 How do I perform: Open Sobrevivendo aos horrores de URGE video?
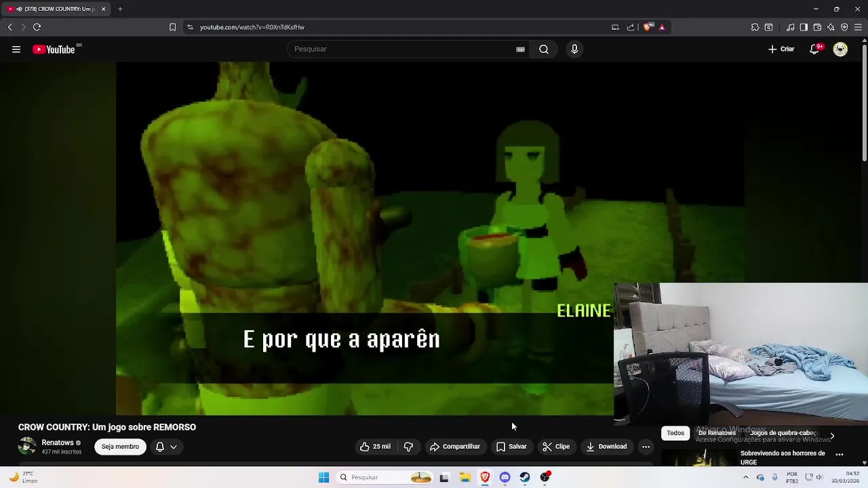click(783, 457)
